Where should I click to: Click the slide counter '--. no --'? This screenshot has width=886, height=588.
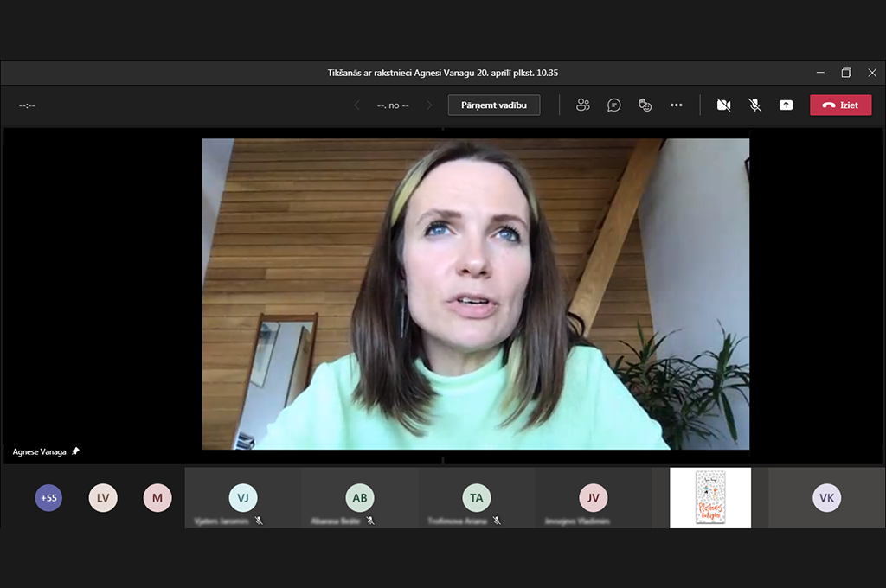point(393,105)
